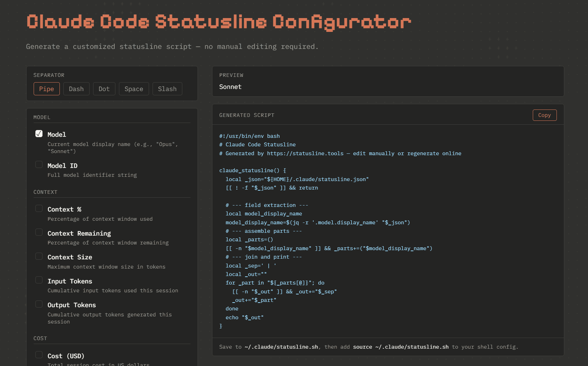The width and height of the screenshot is (588, 366).
Task: Click the '# --- assemble parts ---' comment
Action: pos(264,231)
